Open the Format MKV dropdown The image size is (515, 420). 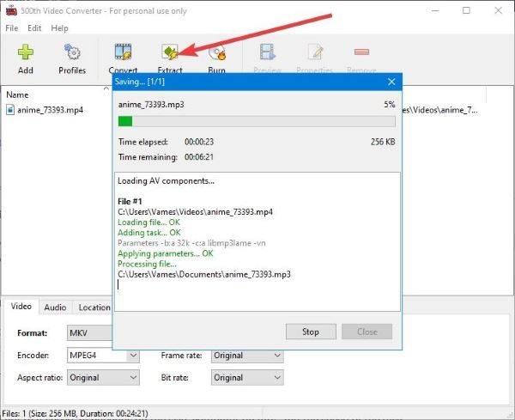pos(90,333)
